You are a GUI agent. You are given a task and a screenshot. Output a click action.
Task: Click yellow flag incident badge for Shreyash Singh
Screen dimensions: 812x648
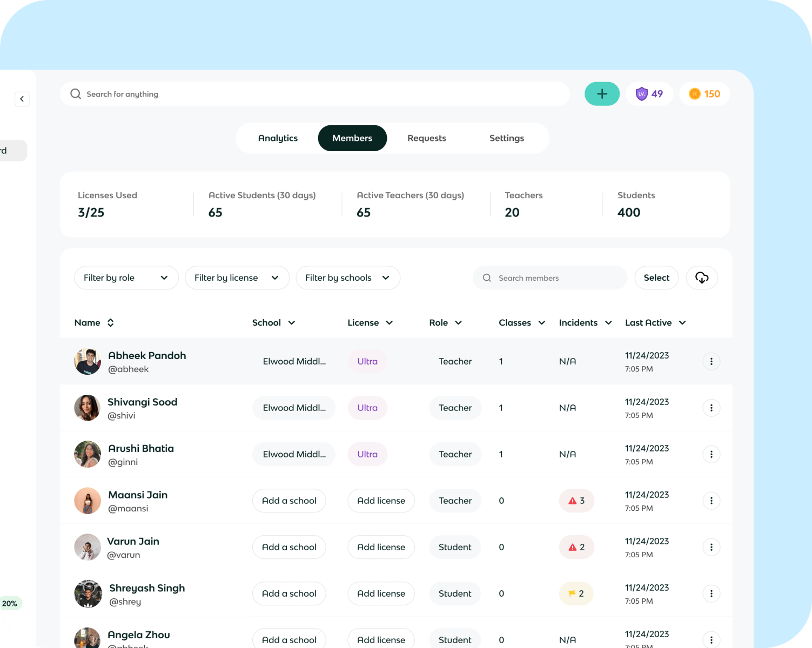[x=576, y=593]
